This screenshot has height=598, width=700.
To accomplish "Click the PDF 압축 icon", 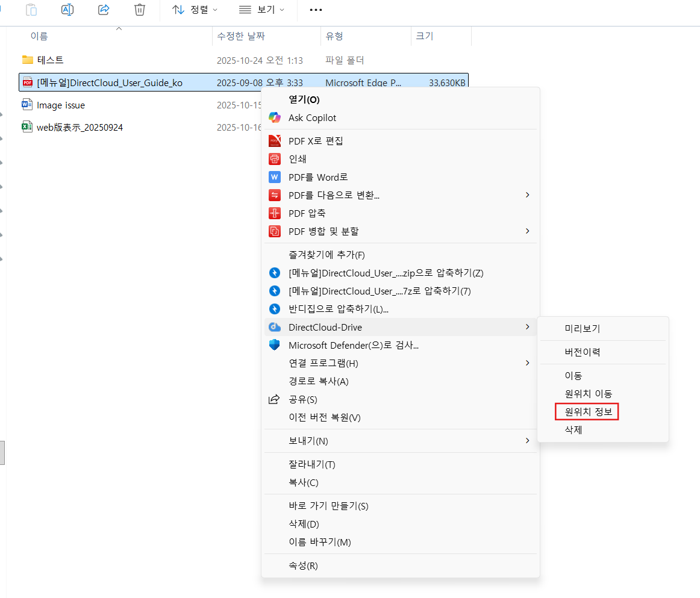I will point(275,213).
